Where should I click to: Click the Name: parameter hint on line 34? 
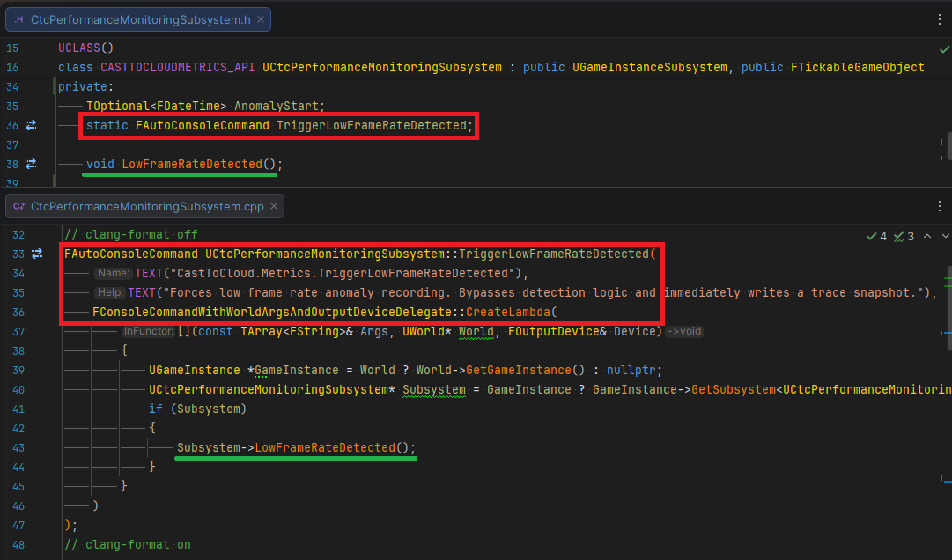114,273
